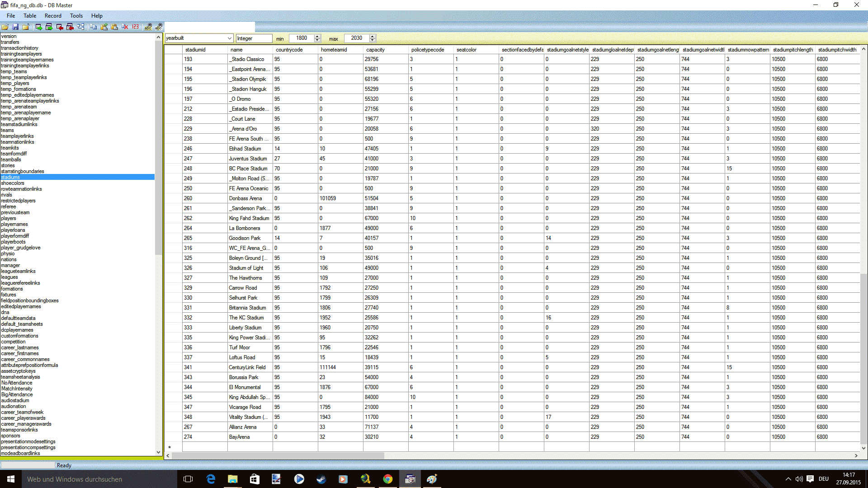Open the Tools menu
Image resolution: width=868 pixels, height=488 pixels.
click(x=76, y=15)
